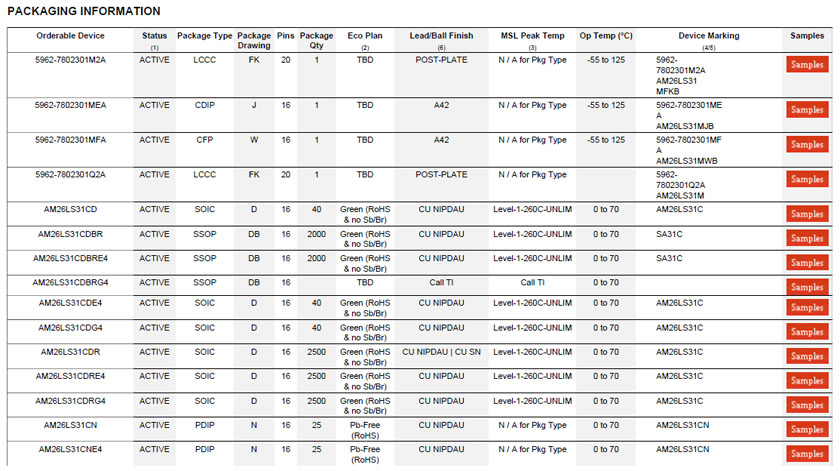
Task: Request samples for 5962-7802301MEA
Action: (x=807, y=110)
